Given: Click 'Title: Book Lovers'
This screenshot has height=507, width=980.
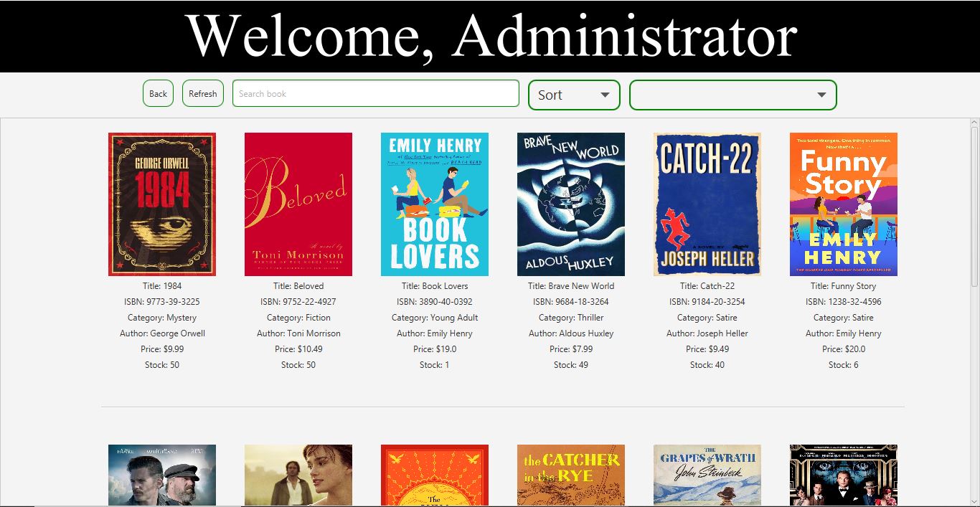Looking at the screenshot, I should click(x=435, y=286).
